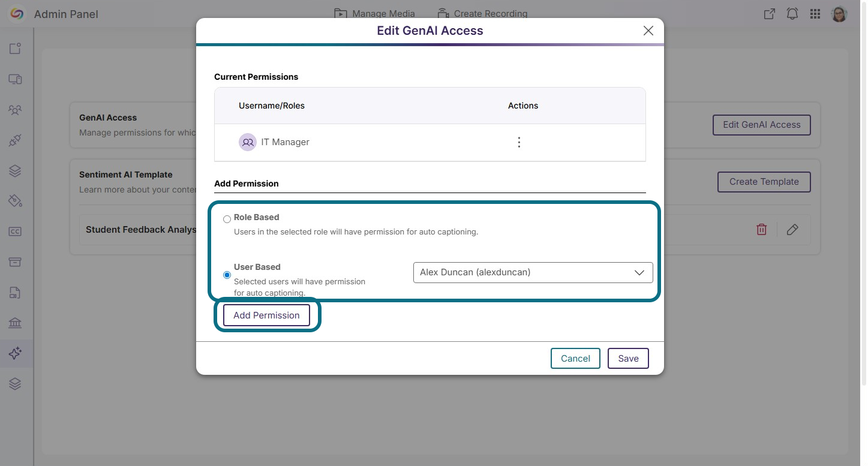The height and width of the screenshot is (466, 868).
Task: Click the Create Template button
Action: [764, 182]
